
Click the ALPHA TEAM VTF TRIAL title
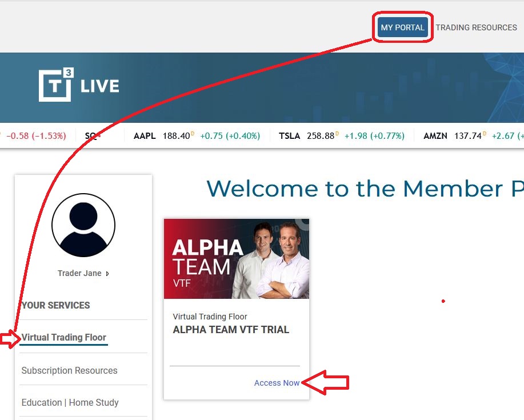231,330
